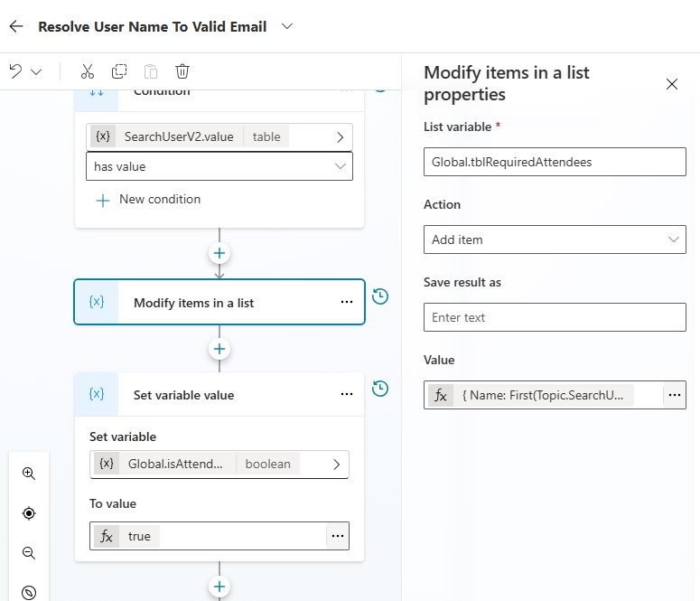Close the Modify items properties panel
Image resolution: width=700 pixels, height=601 pixels.
pyautogui.click(x=672, y=84)
